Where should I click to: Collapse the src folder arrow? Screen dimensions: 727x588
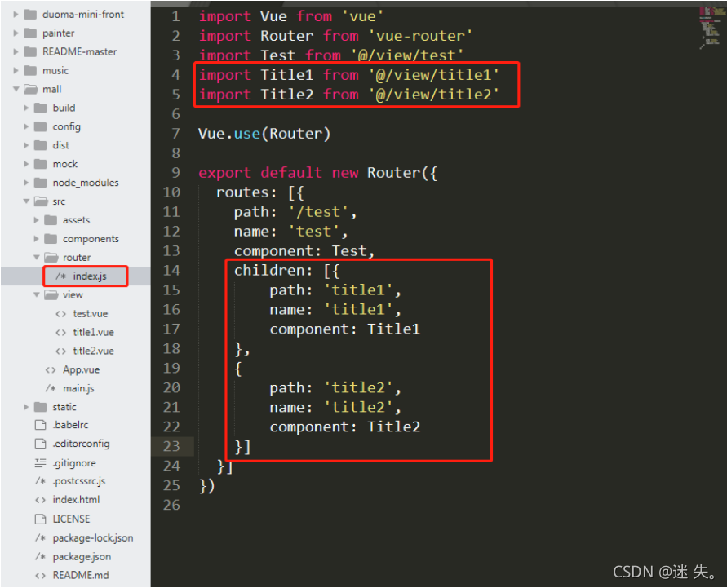click(26, 201)
